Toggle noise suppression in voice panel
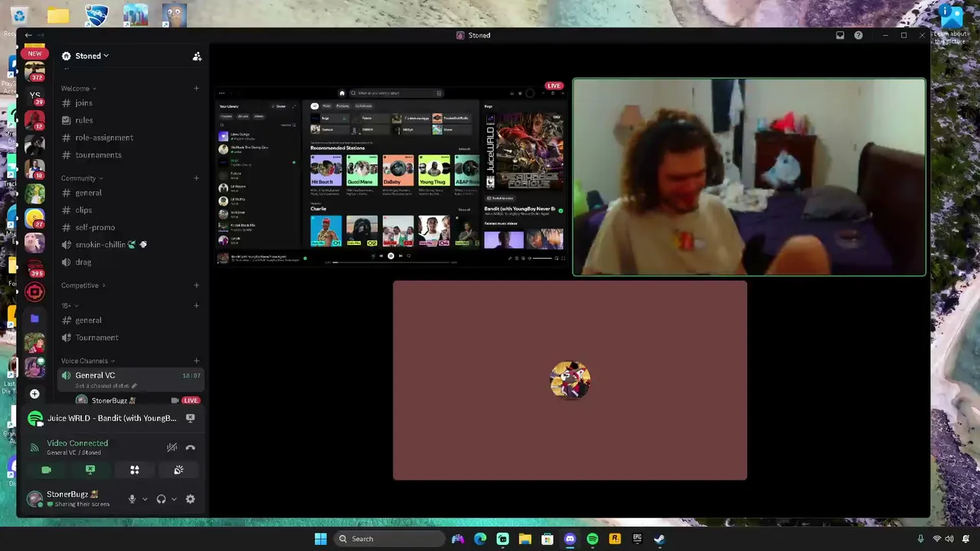Viewport: 980px width, 551px height. coord(171,447)
